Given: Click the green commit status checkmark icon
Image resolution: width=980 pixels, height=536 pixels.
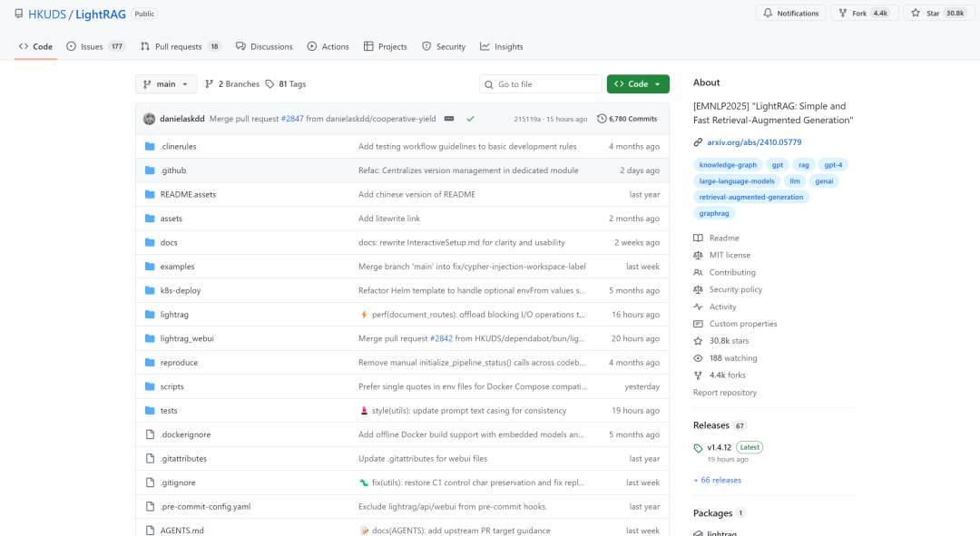Looking at the screenshot, I should click(x=470, y=119).
